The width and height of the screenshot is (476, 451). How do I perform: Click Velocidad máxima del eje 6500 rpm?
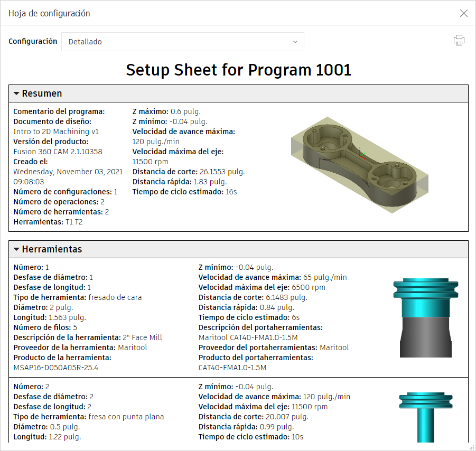coord(262,287)
